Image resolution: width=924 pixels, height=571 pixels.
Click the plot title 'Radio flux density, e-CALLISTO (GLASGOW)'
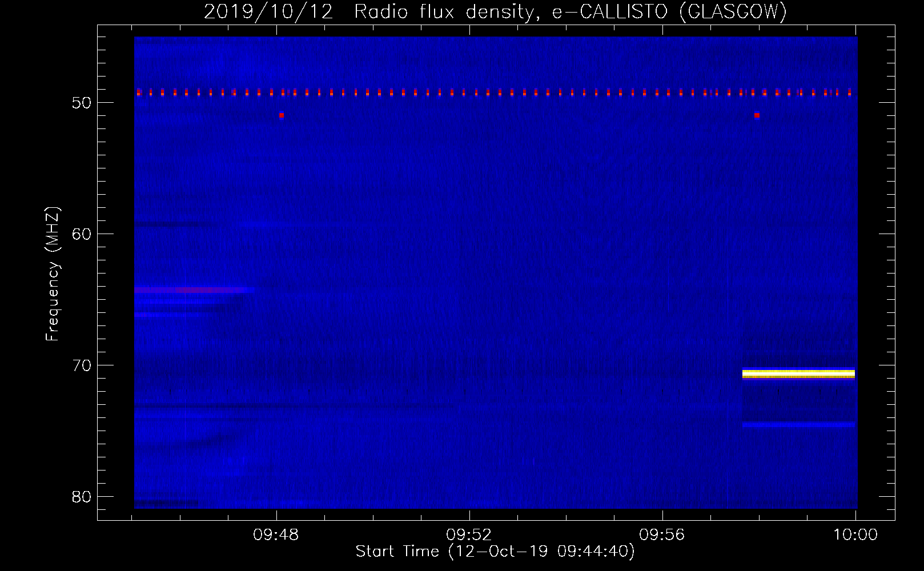click(x=571, y=12)
